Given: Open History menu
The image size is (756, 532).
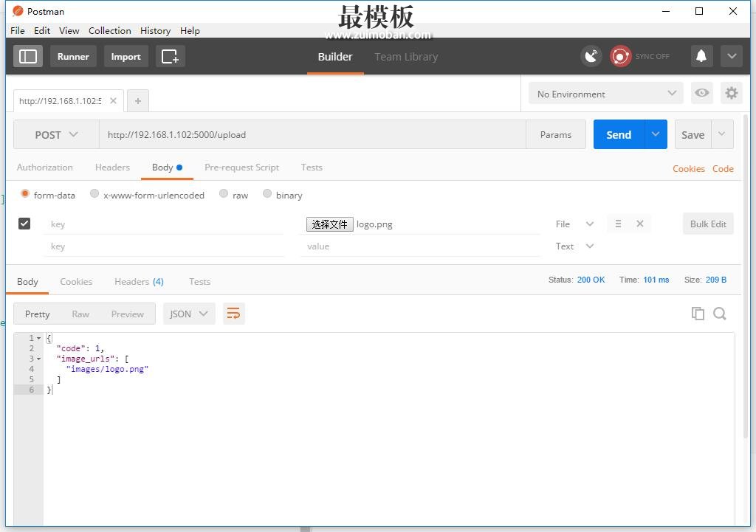Looking at the screenshot, I should pos(155,30).
